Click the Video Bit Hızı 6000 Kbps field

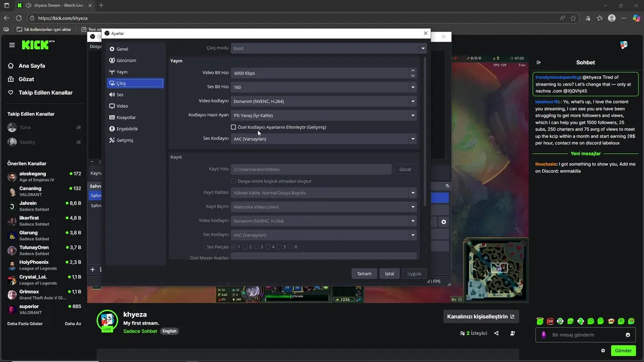320,73
